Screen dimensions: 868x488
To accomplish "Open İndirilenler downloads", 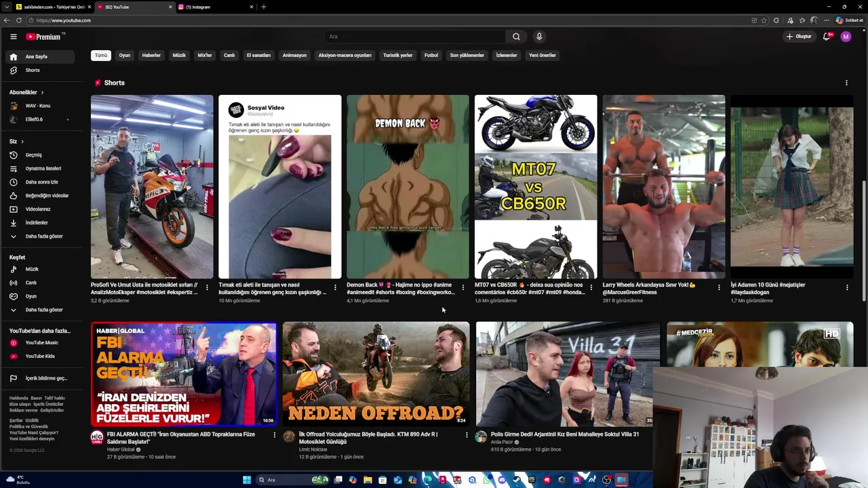I will point(41,223).
